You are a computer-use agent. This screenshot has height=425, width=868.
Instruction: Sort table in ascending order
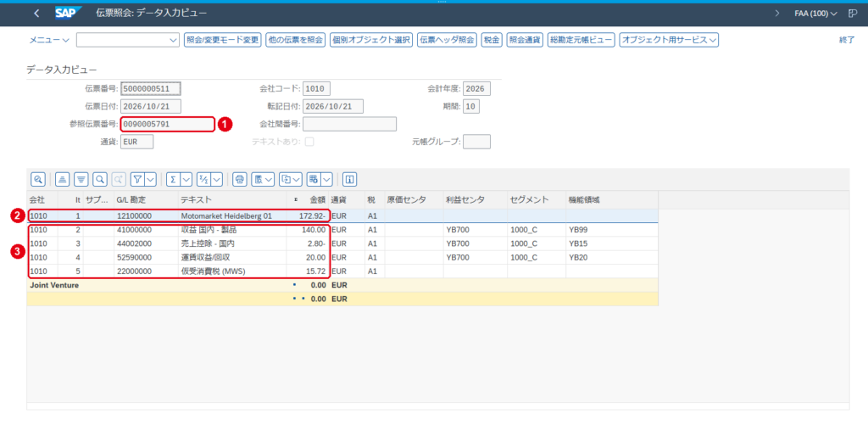(x=62, y=179)
